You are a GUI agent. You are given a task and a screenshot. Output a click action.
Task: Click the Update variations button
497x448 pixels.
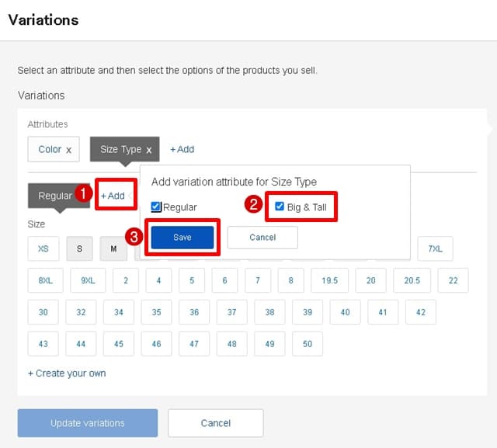(88, 423)
